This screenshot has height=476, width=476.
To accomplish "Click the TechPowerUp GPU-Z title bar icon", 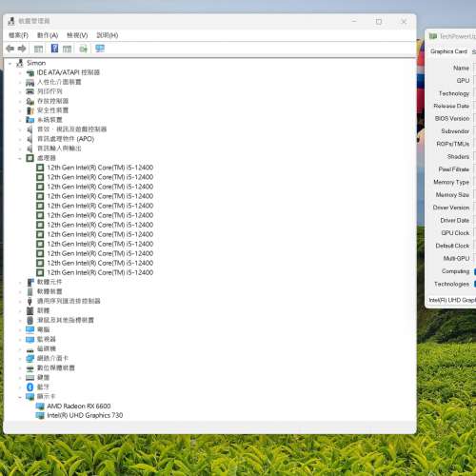I will [433, 36].
